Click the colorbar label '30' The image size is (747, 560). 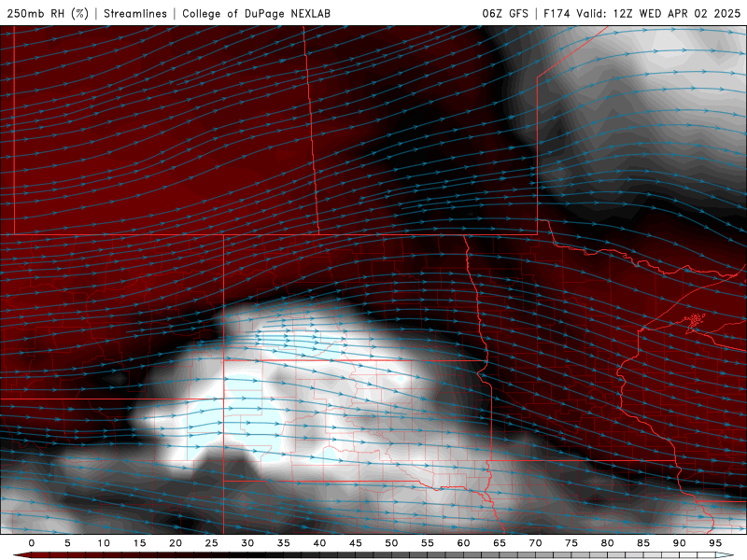click(x=247, y=543)
